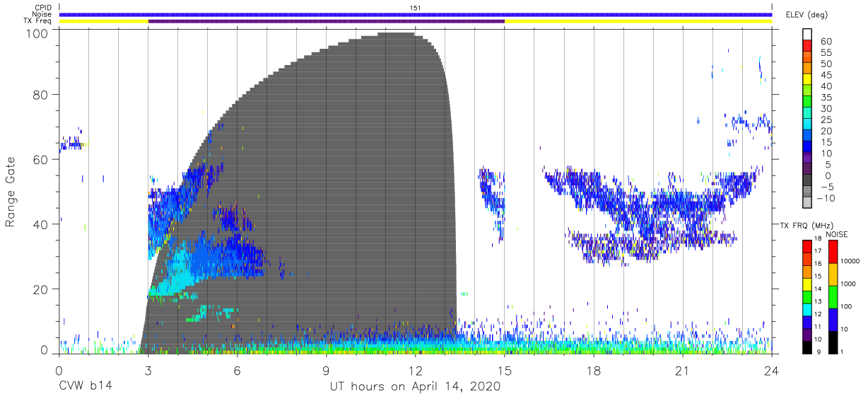Click the x-axis tick label "3"
868x401 pixels.
click(148, 371)
